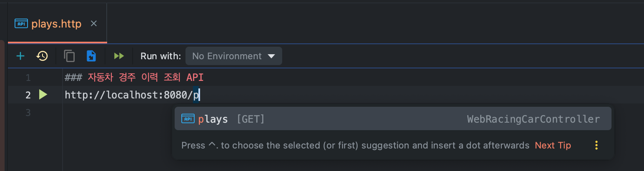Open the HTTP requests history

(x=42, y=56)
